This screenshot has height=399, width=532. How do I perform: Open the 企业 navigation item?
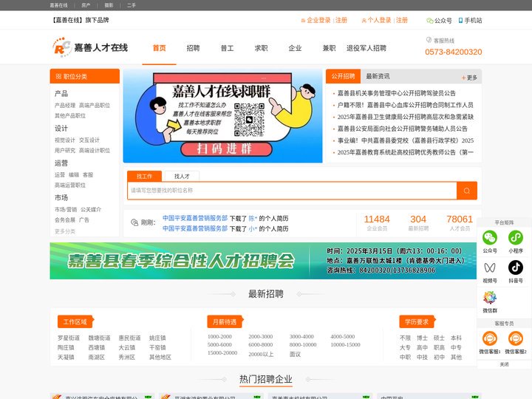[295, 48]
